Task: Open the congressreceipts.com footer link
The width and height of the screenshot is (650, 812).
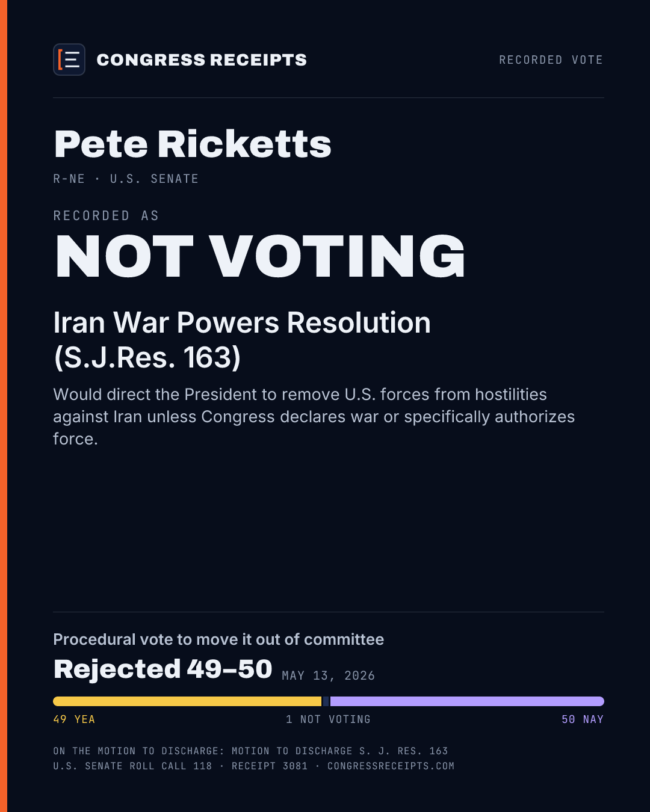Action: pos(391,766)
